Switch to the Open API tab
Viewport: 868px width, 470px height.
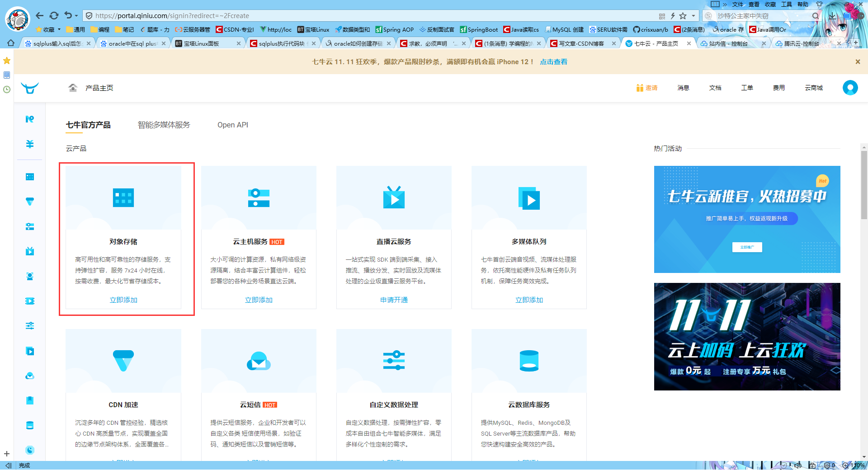(233, 125)
